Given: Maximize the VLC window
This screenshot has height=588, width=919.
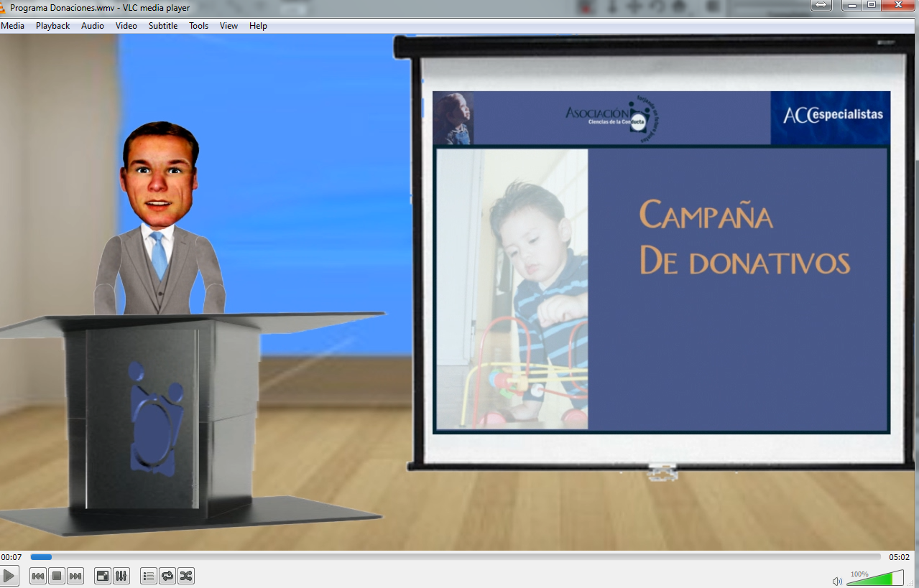Looking at the screenshot, I should click(872, 5).
